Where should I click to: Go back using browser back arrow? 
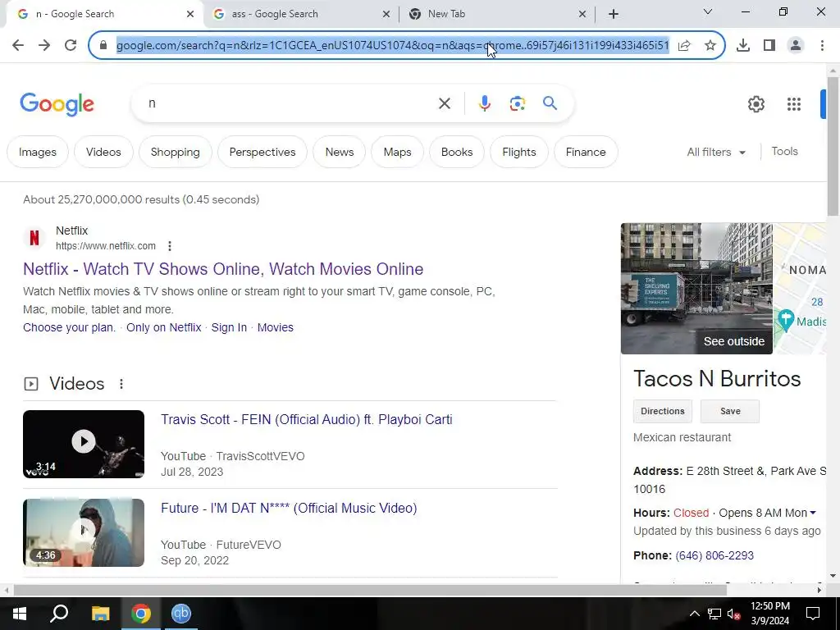coord(18,46)
